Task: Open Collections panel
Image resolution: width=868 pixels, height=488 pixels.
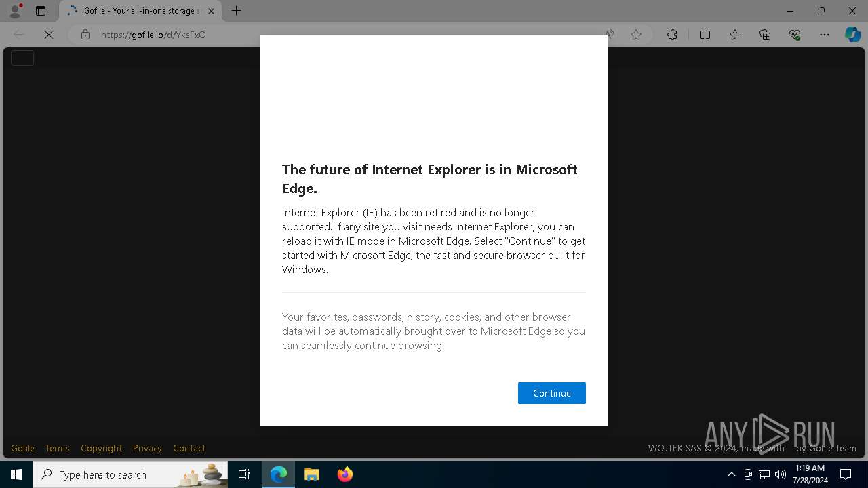Action: 765,35
